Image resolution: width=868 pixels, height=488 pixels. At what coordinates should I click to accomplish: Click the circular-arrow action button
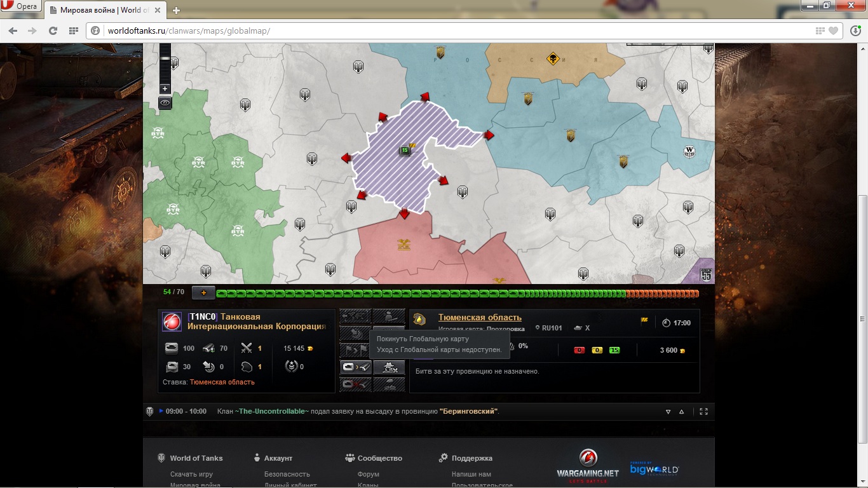coord(356,333)
